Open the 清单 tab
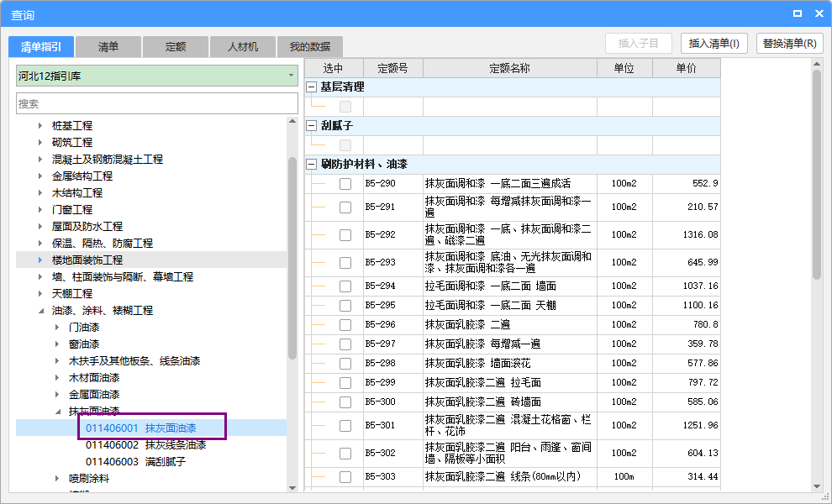 tap(108, 47)
